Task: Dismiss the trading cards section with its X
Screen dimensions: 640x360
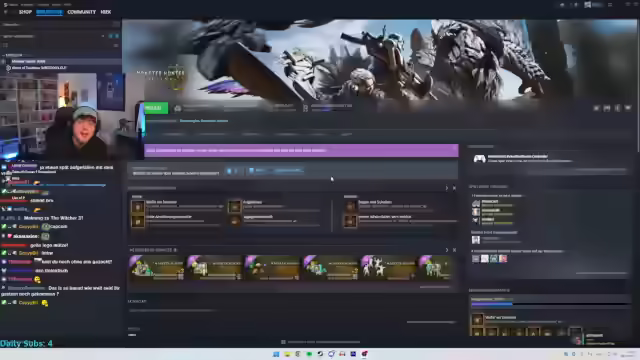Action: (454, 250)
